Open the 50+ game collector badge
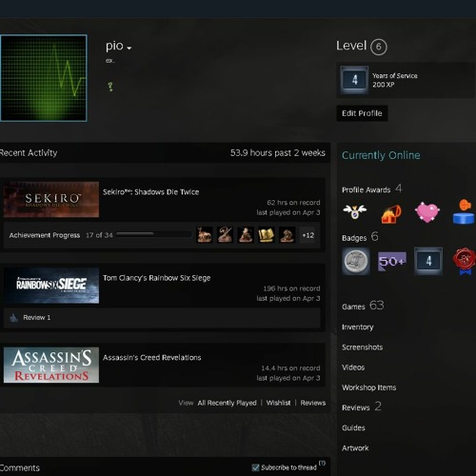The height and width of the screenshot is (476, 476). click(392, 261)
